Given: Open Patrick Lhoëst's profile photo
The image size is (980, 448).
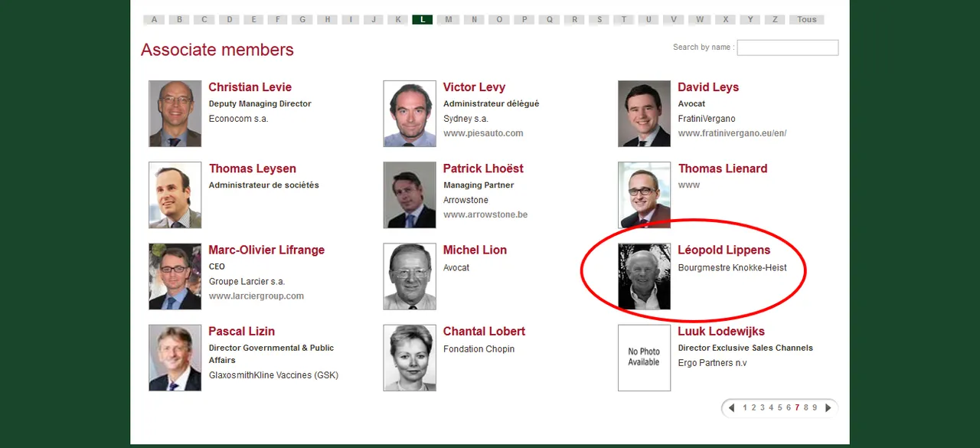Looking at the screenshot, I should pos(410,195).
